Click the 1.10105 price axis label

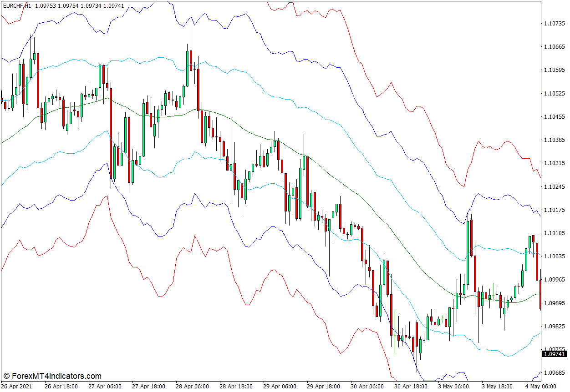554,233
